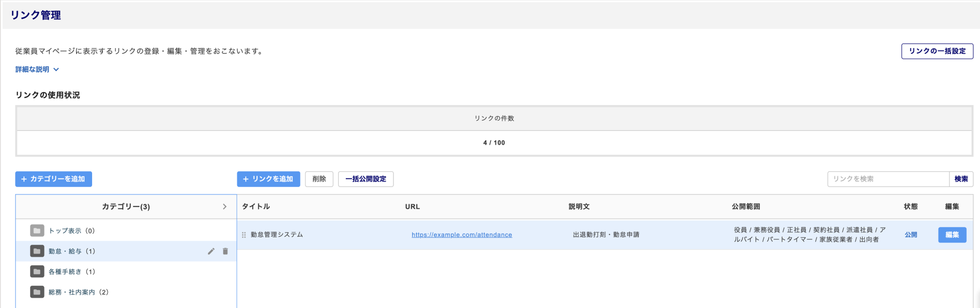Screen dimensions: 980x308
Task: Select the 各種手続き (1) category
Action: click(x=72, y=272)
